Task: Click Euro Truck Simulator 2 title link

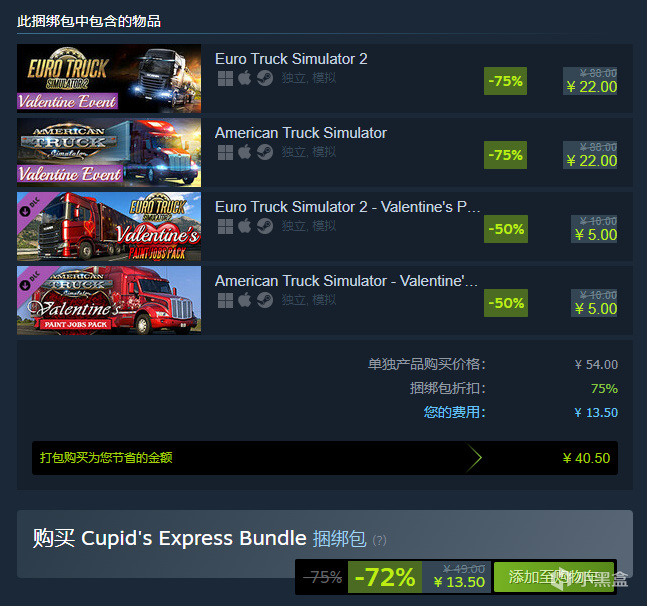Action: (291, 59)
